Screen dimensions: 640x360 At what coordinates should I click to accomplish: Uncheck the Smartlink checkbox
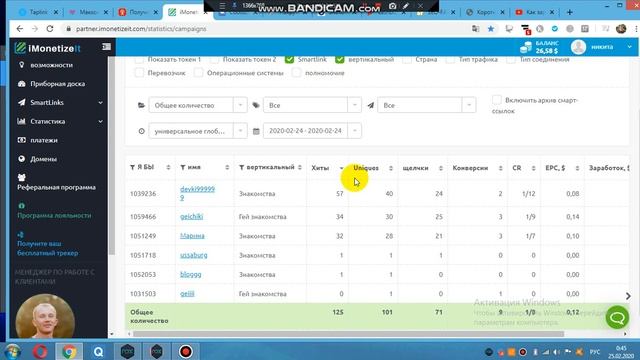tap(289, 60)
